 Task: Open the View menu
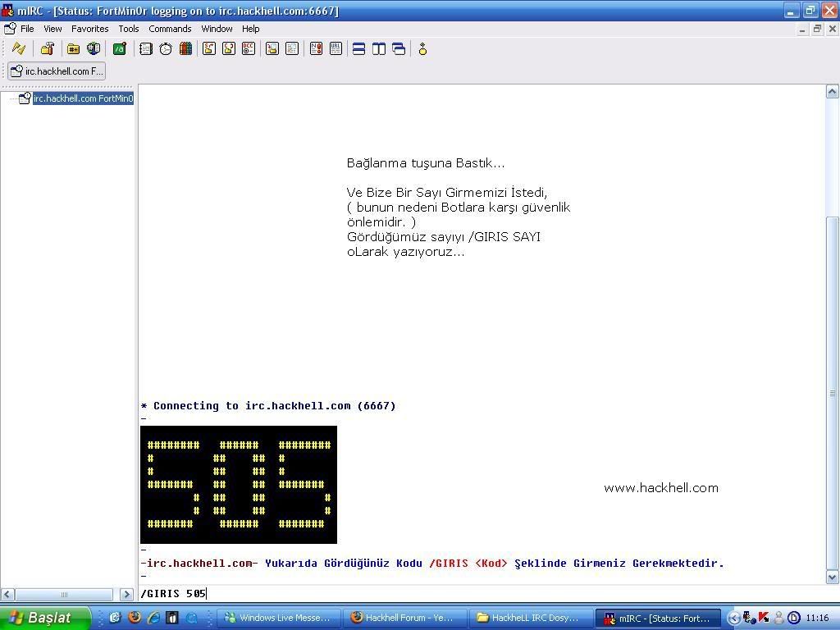[x=52, y=29]
